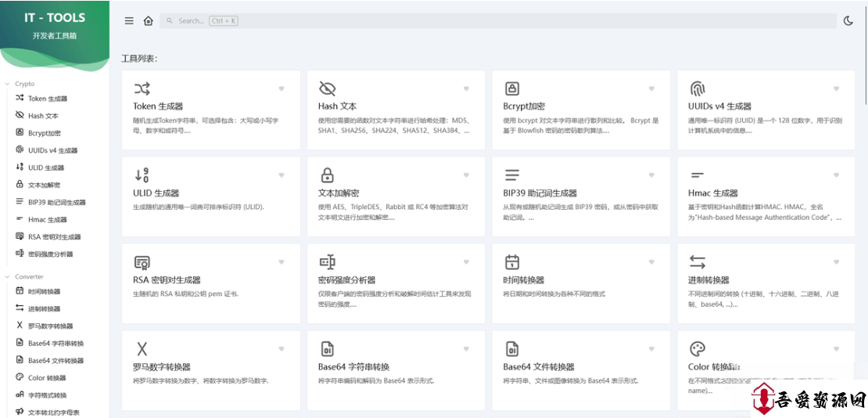Favorite the Hmac 生成器 card heart
Image resolution: width=868 pixels, height=418 pixels.
click(x=837, y=175)
